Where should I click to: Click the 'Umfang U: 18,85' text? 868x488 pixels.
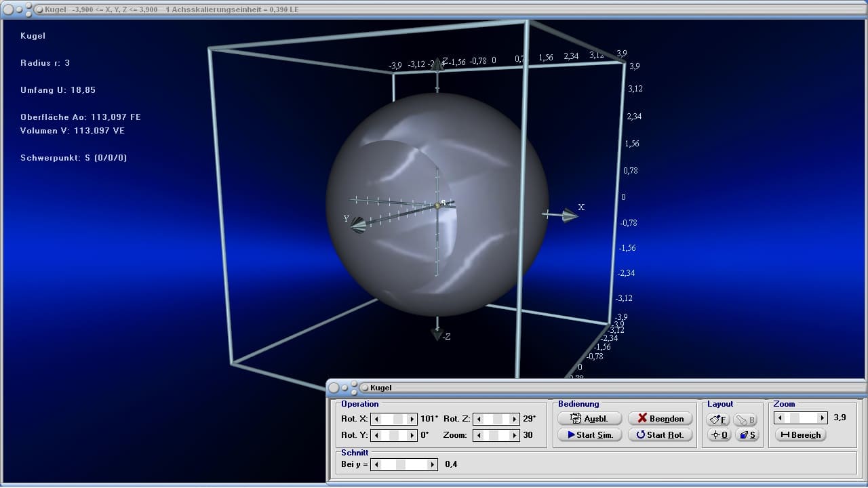(58, 90)
